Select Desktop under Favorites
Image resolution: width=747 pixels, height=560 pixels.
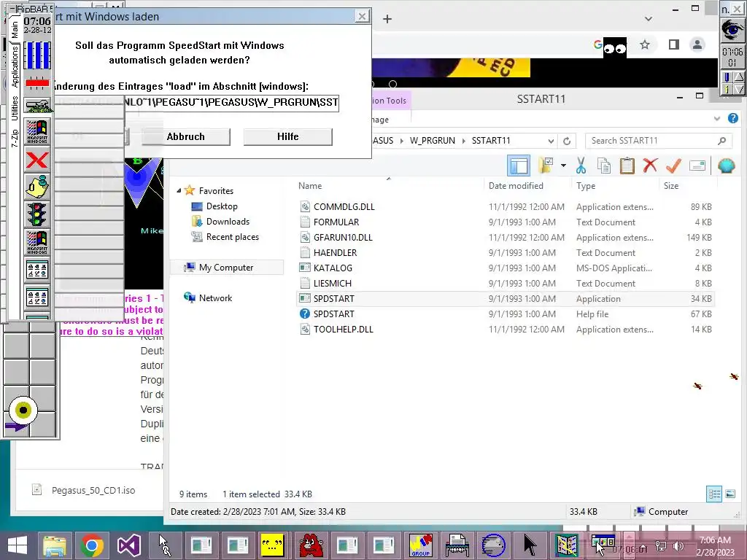click(x=222, y=206)
